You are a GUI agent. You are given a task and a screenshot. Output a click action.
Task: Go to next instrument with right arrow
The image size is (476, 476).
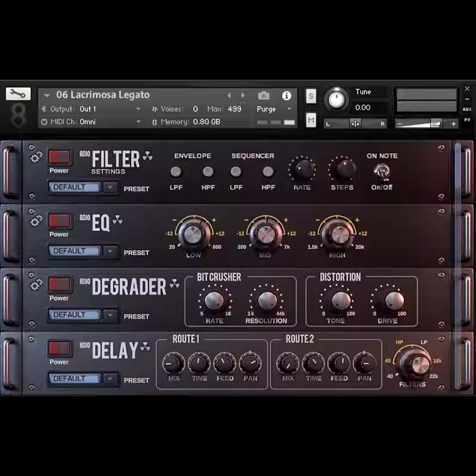point(243,96)
